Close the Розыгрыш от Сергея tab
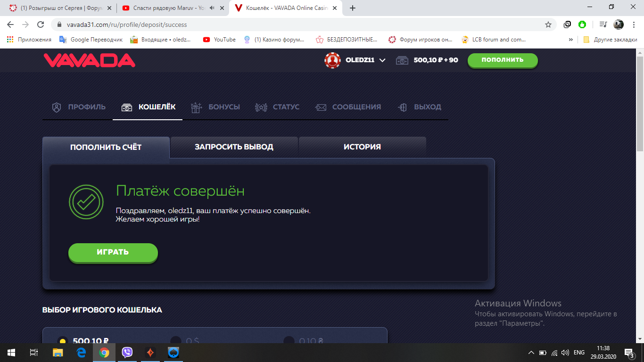Screen dimensions: 644x362 (x=109, y=8)
